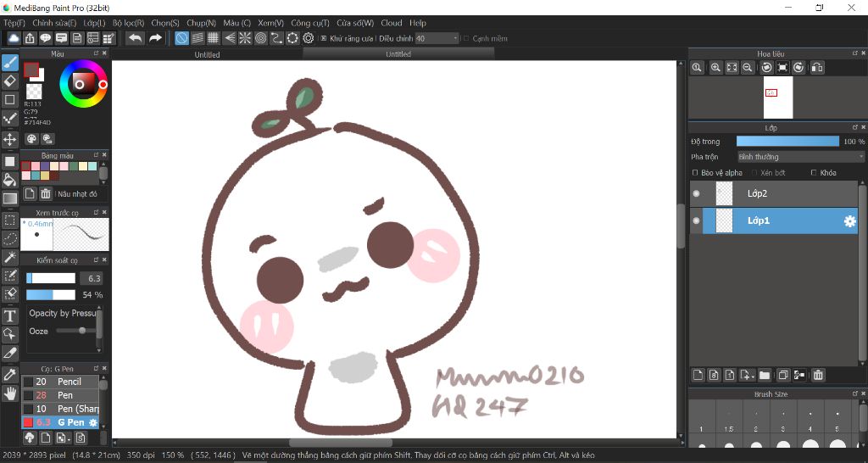Add new color to palette
The height and width of the screenshot is (463, 868).
coord(30,194)
